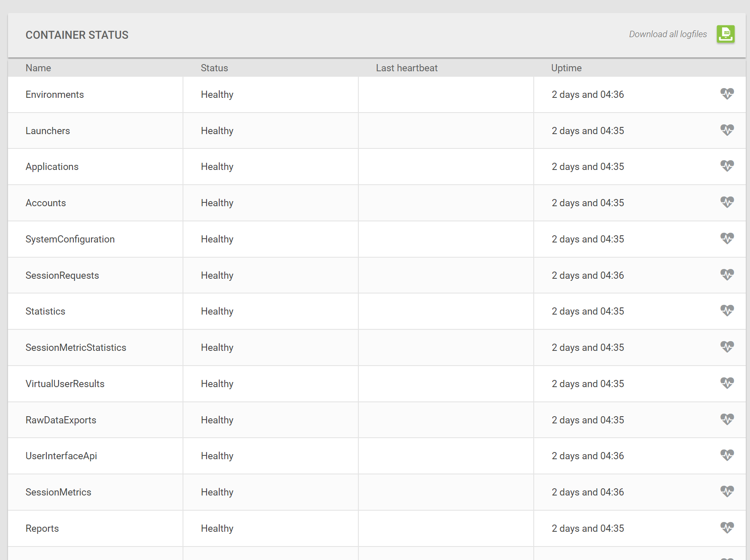Select the Reports container name
The width and height of the screenshot is (750, 560).
42,528
